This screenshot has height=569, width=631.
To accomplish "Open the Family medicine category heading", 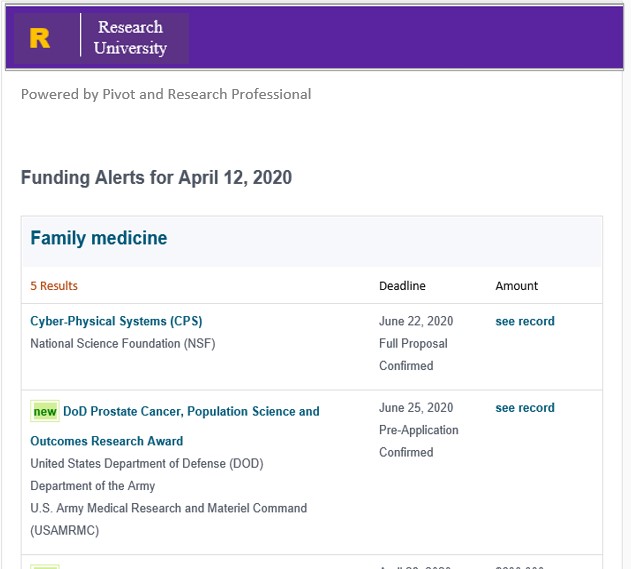I will click(x=99, y=238).
